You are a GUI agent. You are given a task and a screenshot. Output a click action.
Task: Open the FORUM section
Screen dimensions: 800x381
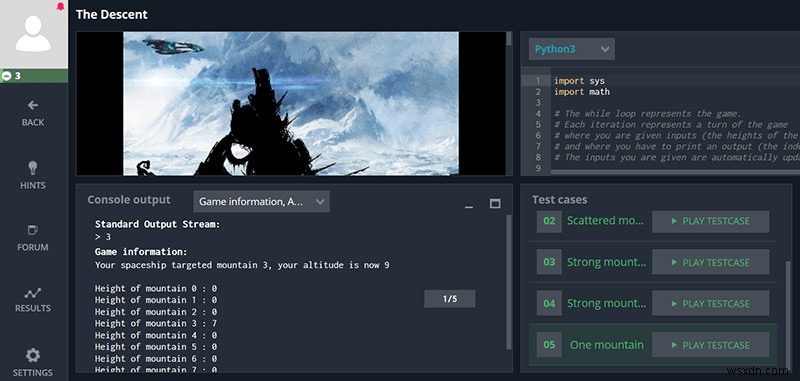(33, 238)
